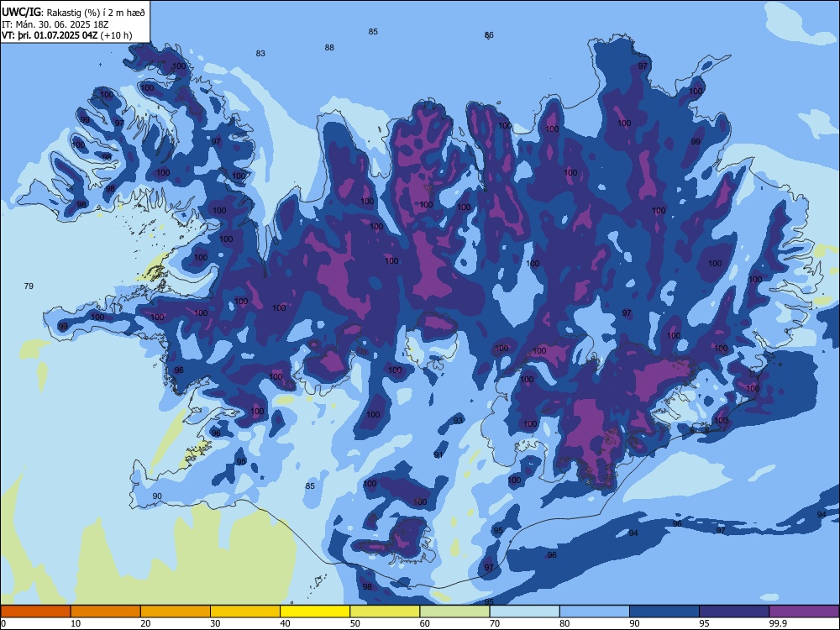This screenshot has width=840, height=630.
Task: Click the 'UWC/IG' label in the header
Action: [x=21, y=13]
